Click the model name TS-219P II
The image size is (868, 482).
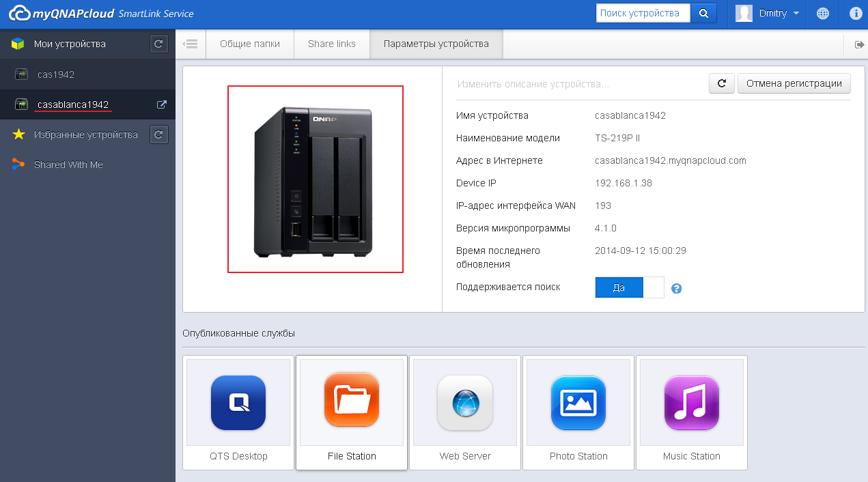click(x=617, y=138)
